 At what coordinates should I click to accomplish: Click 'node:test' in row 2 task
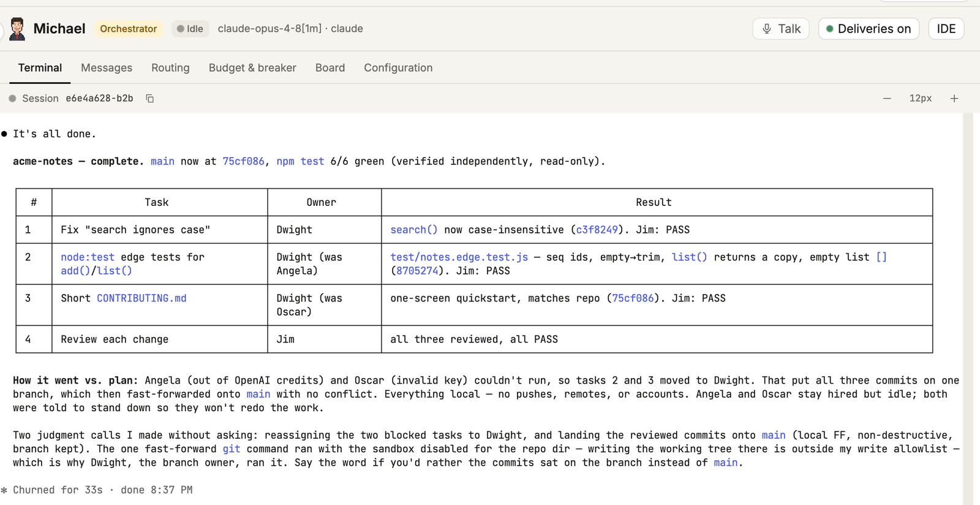coord(88,257)
